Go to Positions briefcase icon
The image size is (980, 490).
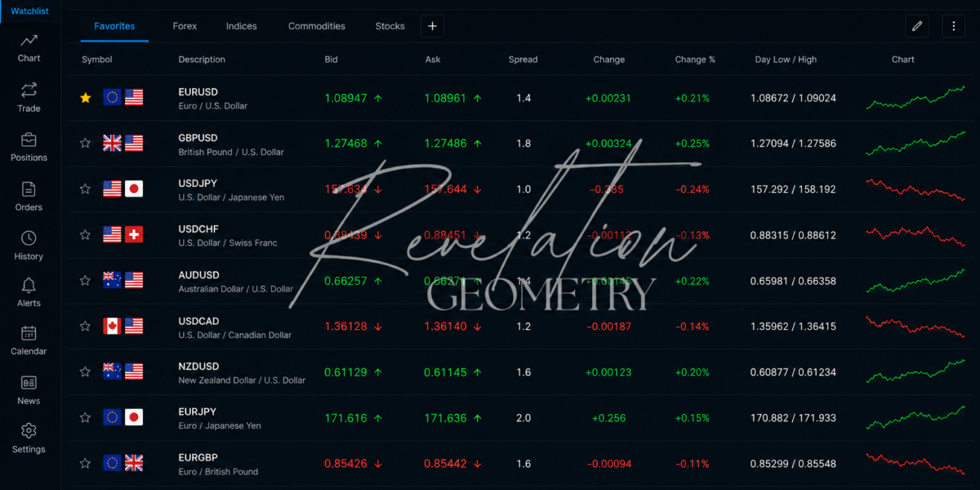point(29,139)
